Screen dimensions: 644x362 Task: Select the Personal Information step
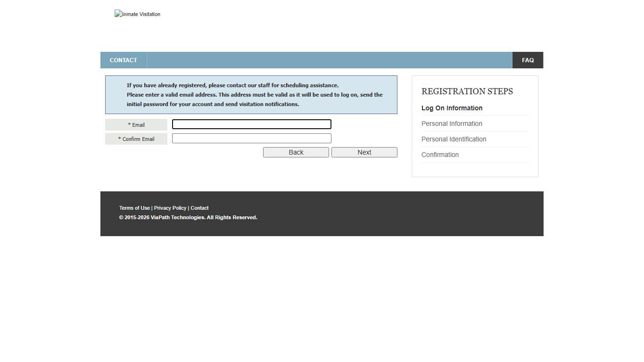pos(452,123)
